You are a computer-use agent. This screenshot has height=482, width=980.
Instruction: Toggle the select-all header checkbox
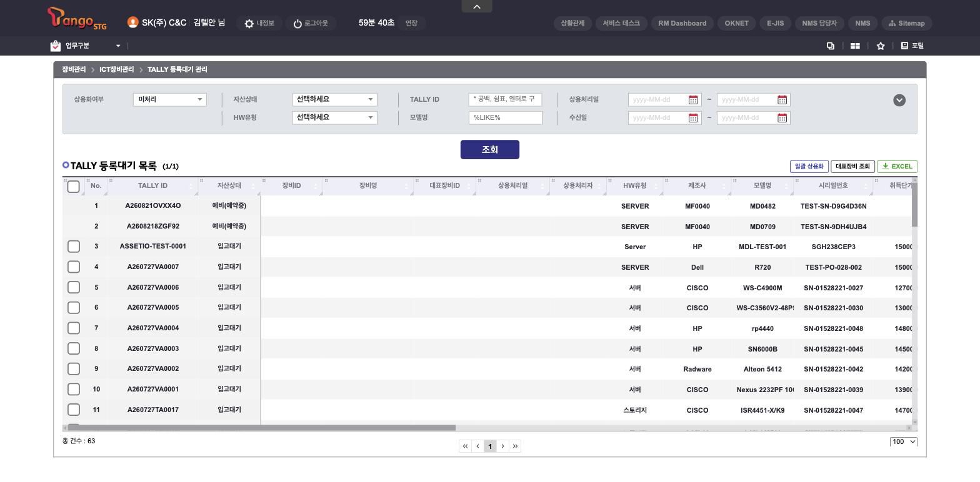coord(73,186)
